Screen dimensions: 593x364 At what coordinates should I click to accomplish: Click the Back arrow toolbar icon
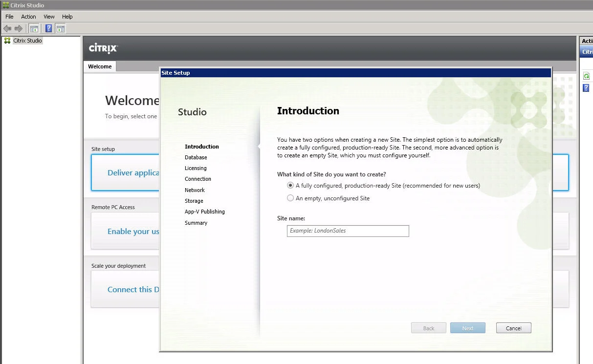[7, 28]
